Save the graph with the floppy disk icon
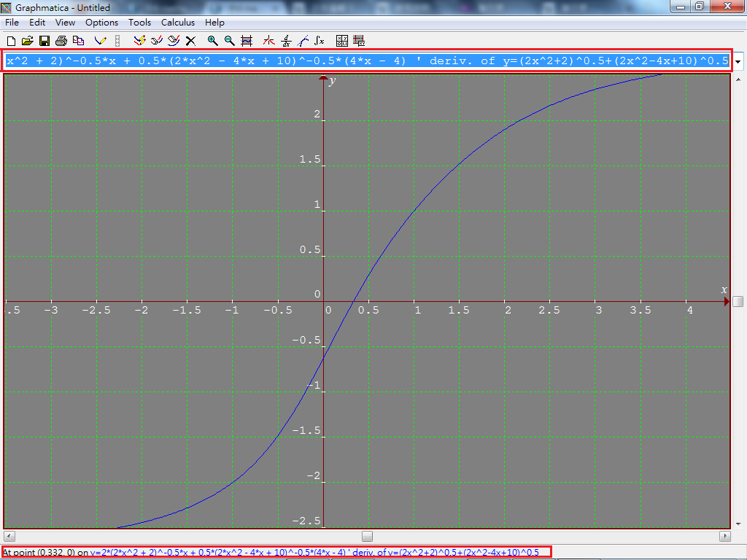Viewport: 747px width, 560px height. (44, 41)
